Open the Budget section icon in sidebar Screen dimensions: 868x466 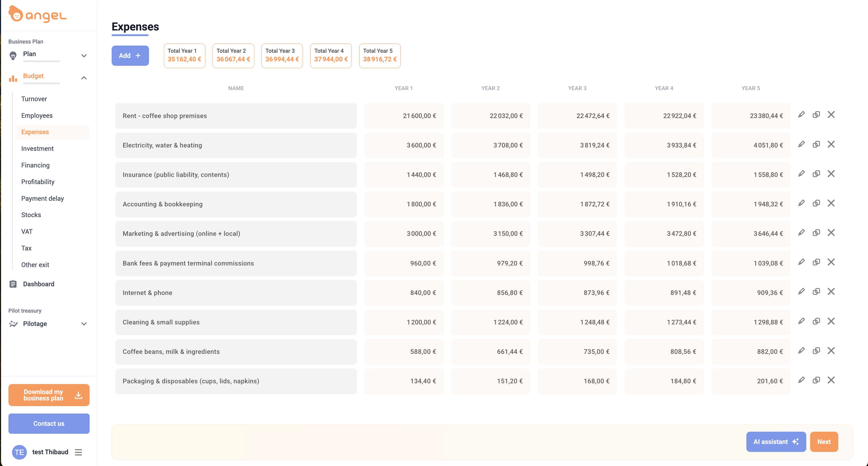tap(13, 79)
